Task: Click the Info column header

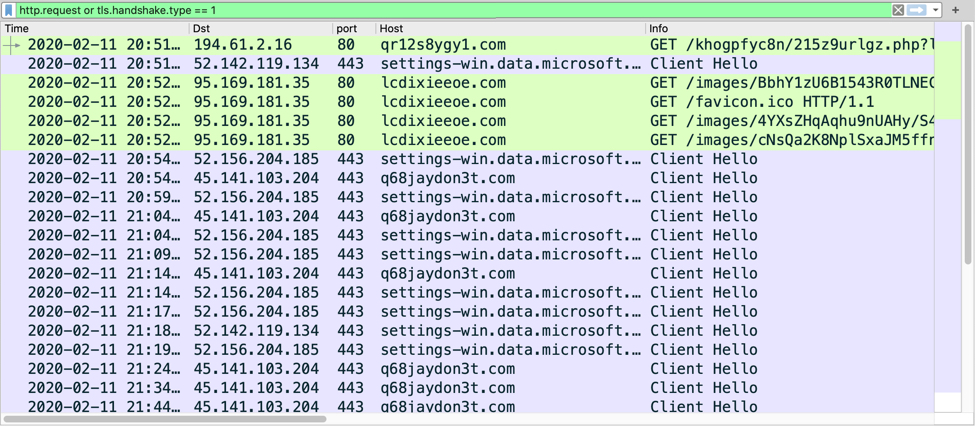Action: coord(790,28)
